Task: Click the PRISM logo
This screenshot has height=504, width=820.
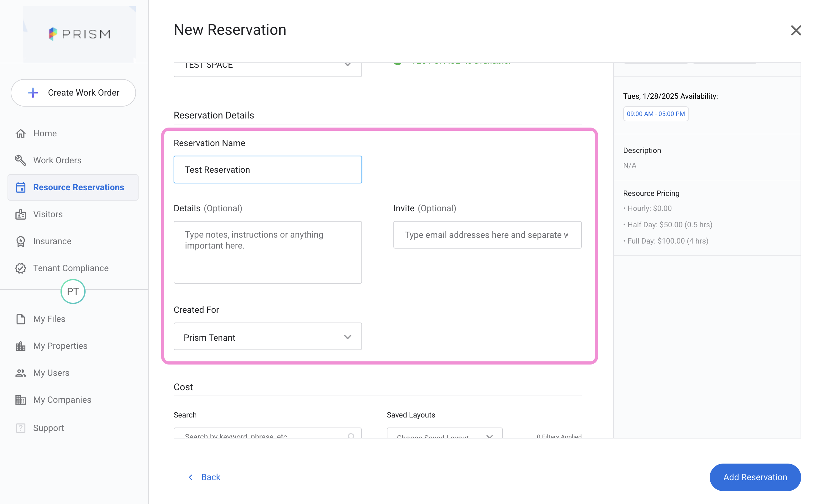Action: 79,34
